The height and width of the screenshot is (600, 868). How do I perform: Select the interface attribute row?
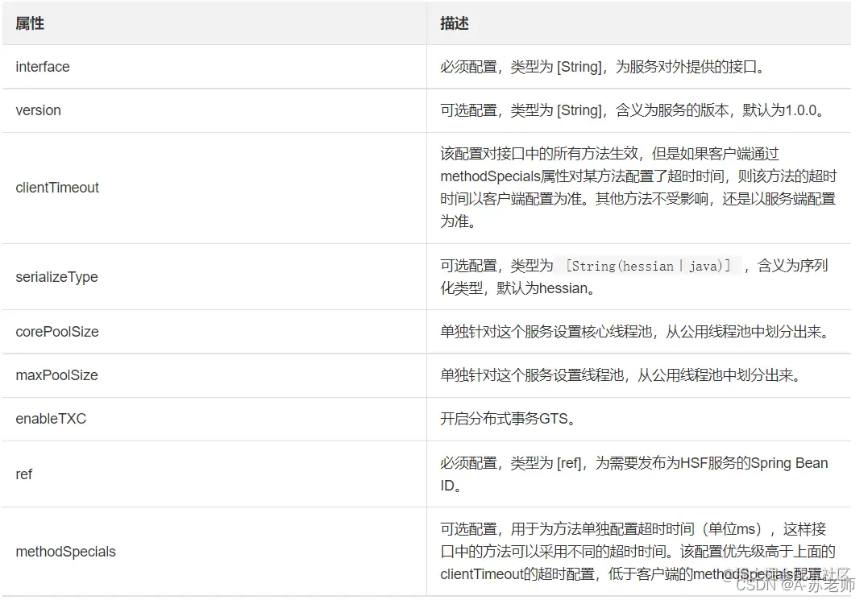[x=42, y=66]
